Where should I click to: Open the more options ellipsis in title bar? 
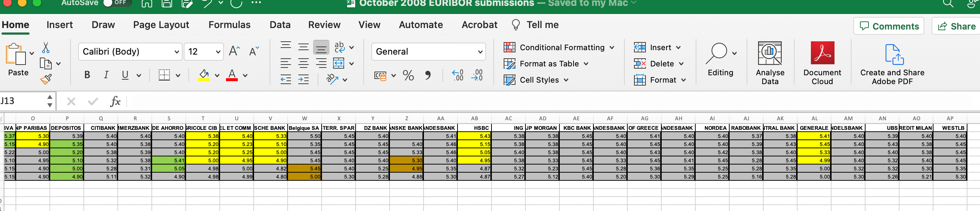point(256,3)
